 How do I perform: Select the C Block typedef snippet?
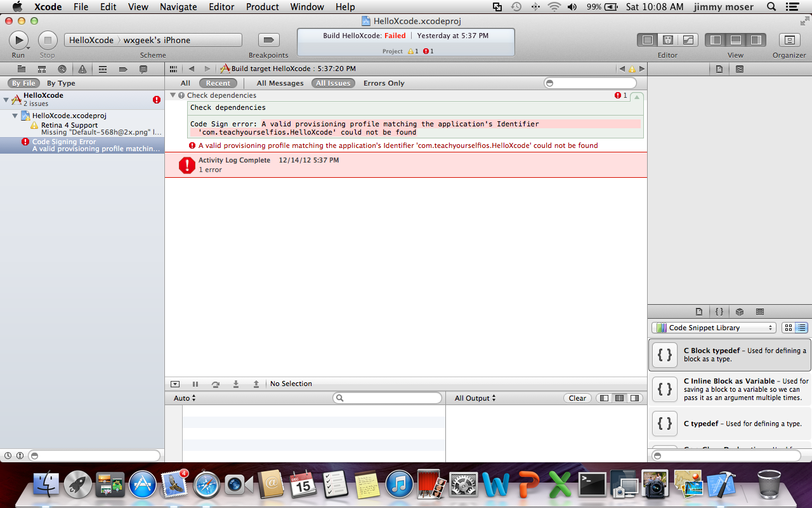(730, 354)
